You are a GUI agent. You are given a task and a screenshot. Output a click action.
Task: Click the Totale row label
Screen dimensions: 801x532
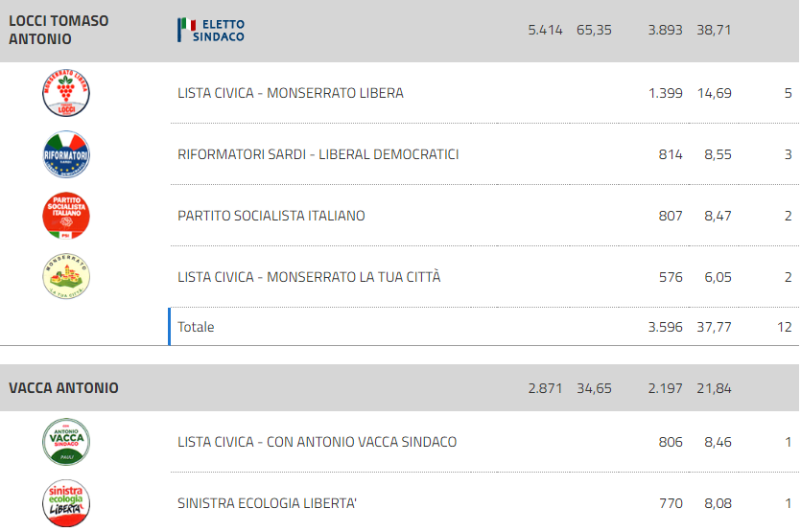(x=196, y=327)
